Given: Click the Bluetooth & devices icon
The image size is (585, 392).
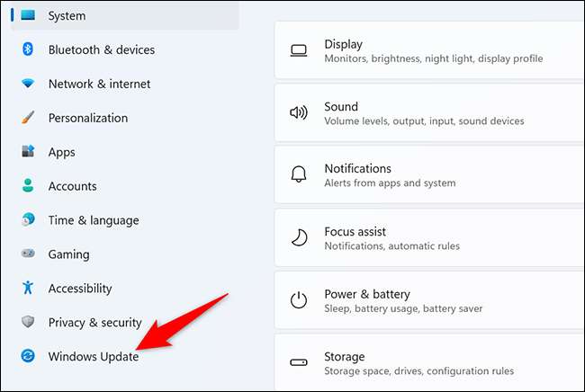Looking at the screenshot, I should [28, 49].
